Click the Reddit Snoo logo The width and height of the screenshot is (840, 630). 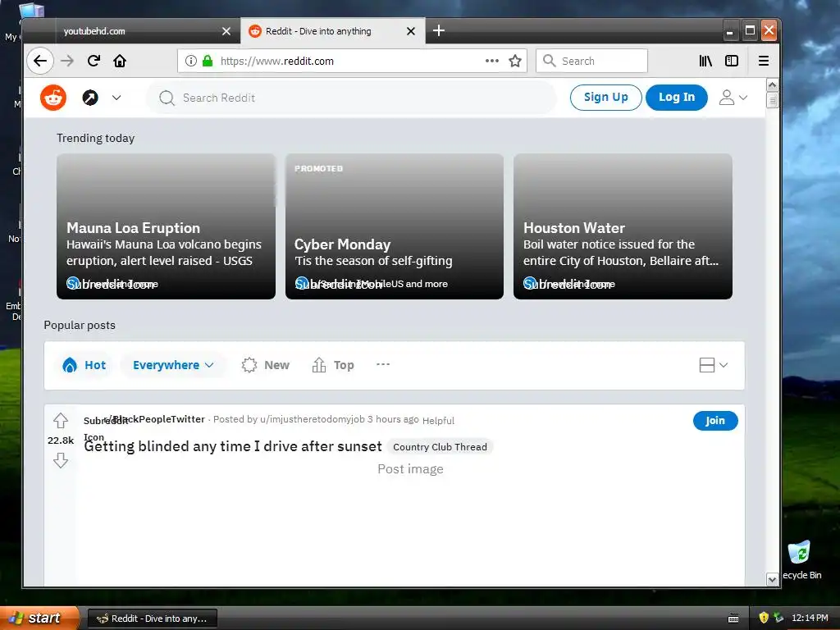pos(53,98)
